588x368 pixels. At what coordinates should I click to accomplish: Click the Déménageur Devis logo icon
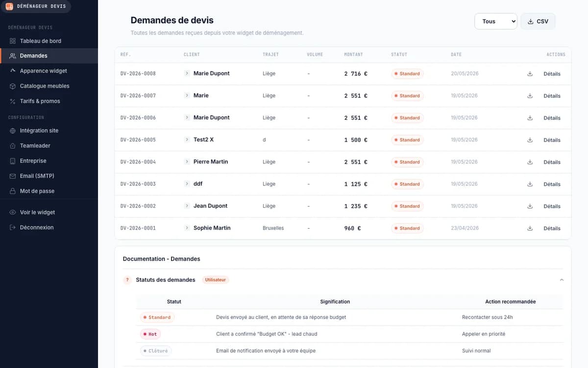[x=9, y=6]
